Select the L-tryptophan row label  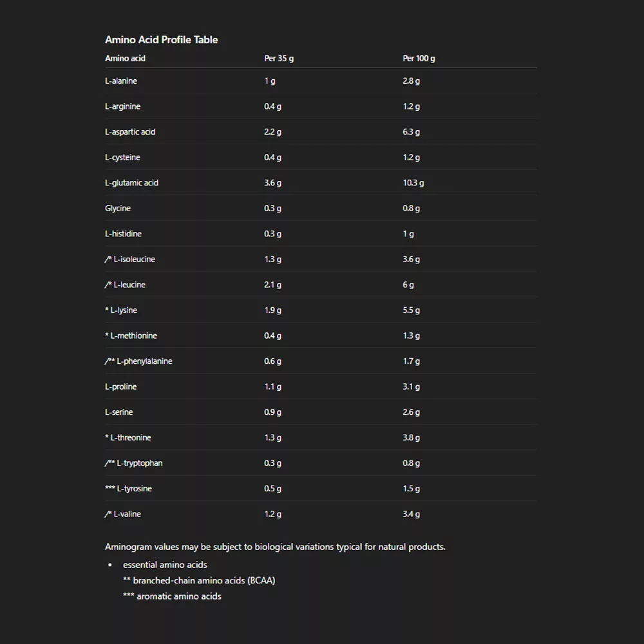[139, 463]
